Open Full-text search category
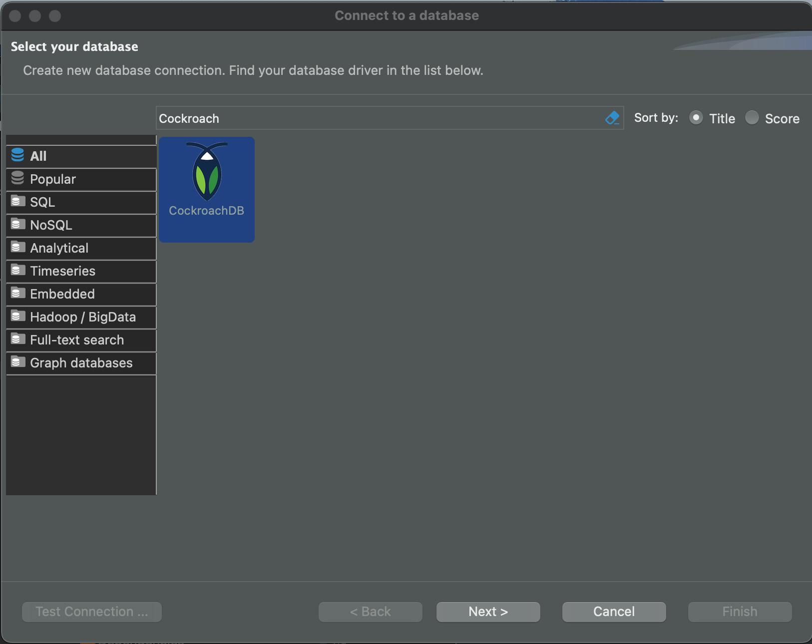The width and height of the screenshot is (812, 644). 76,340
